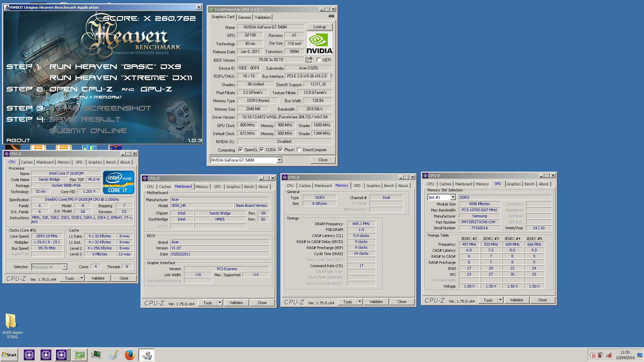Click the Bus Interface question mark icon
This screenshot has width=644, height=362.
tap(331, 76)
